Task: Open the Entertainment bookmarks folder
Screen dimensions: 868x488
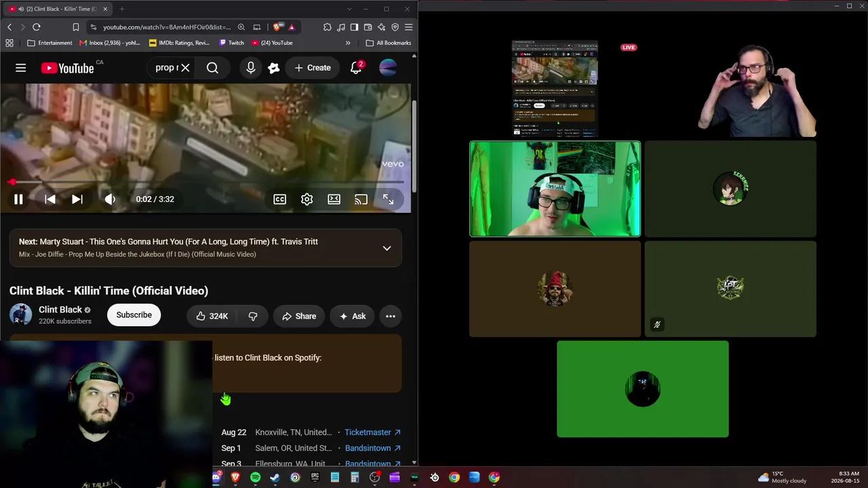Action: pyautogui.click(x=50, y=43)
